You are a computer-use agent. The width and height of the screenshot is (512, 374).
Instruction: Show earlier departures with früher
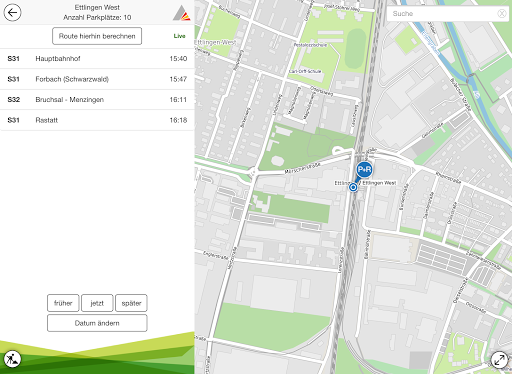(x=63, y=303)
